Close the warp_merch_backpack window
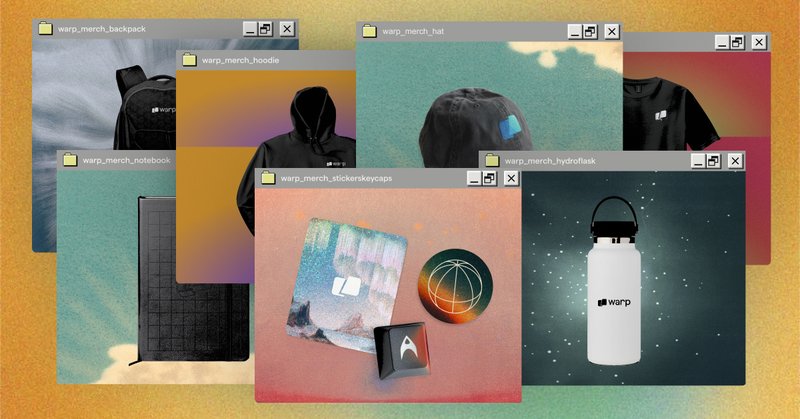 287,29
